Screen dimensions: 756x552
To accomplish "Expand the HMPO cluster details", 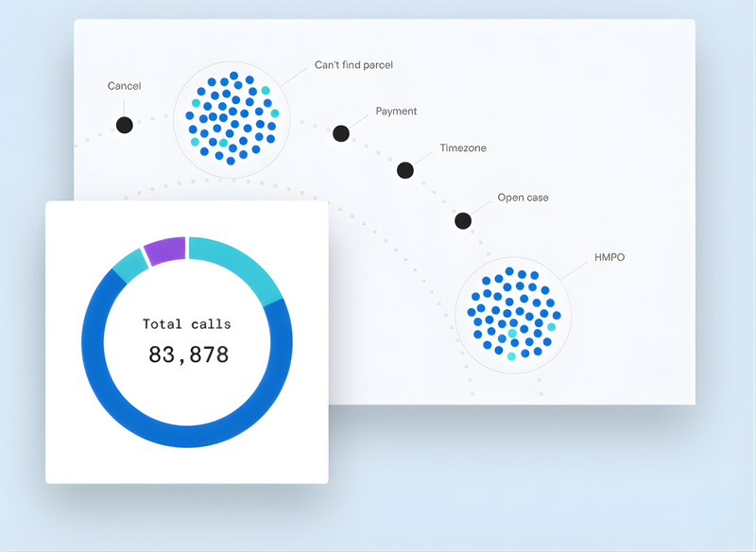I will [610, 256].
